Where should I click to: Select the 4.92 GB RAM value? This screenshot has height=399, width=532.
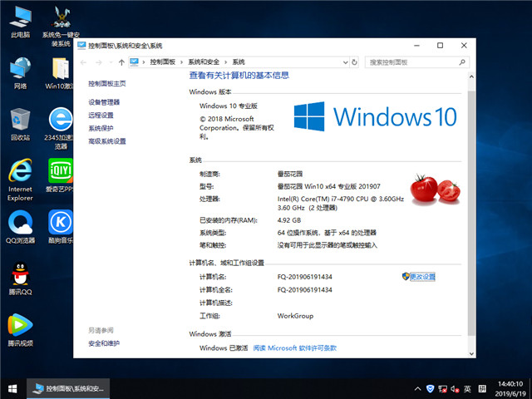click(x=289, y=220)
